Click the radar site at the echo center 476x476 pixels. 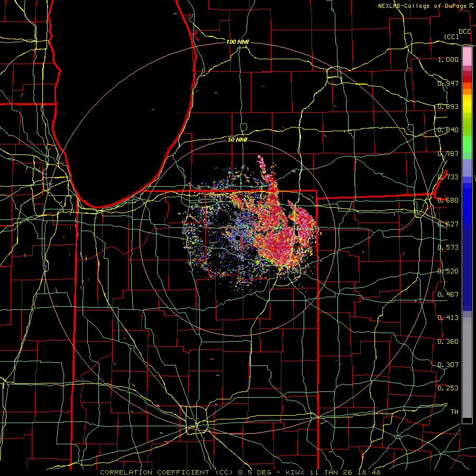coord(237,237)
